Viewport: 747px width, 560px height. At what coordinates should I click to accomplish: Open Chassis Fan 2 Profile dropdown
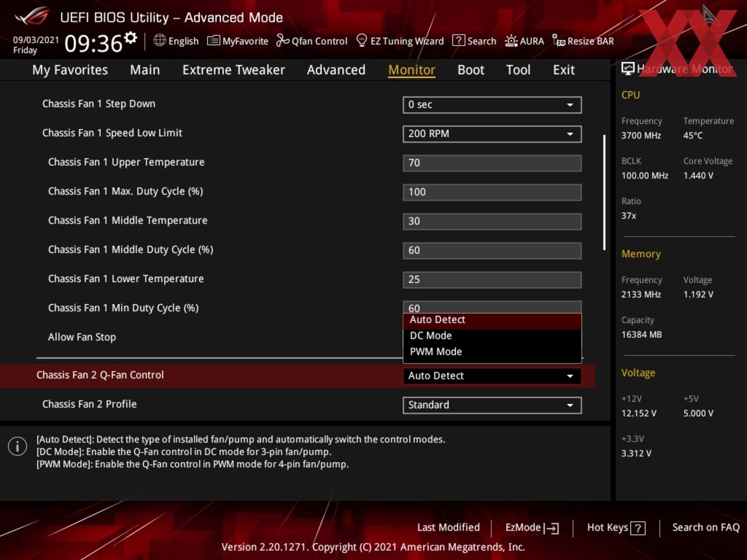492,405
